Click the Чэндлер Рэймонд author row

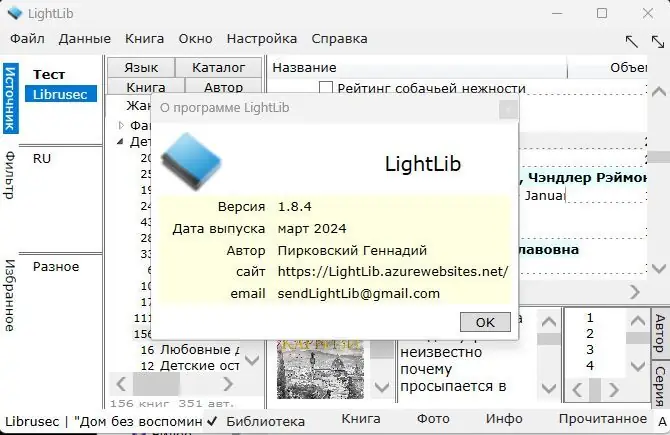pos(583,177)
